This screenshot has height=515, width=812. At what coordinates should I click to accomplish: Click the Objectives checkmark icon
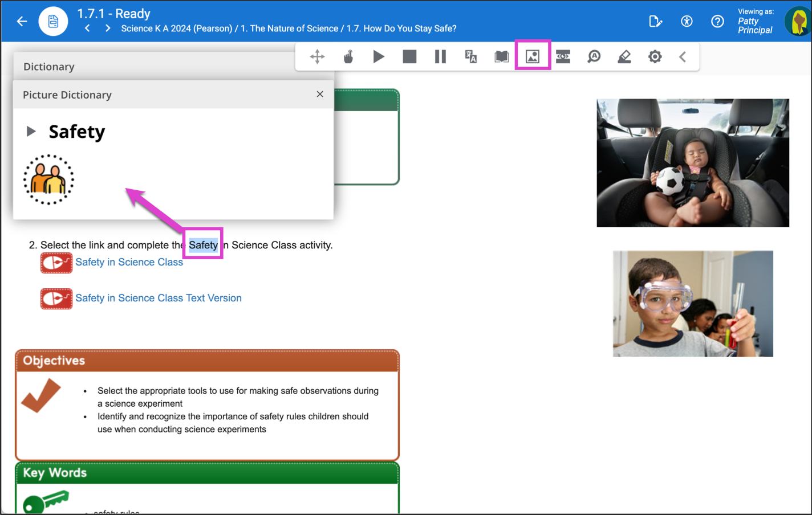(x=41, y=395)
